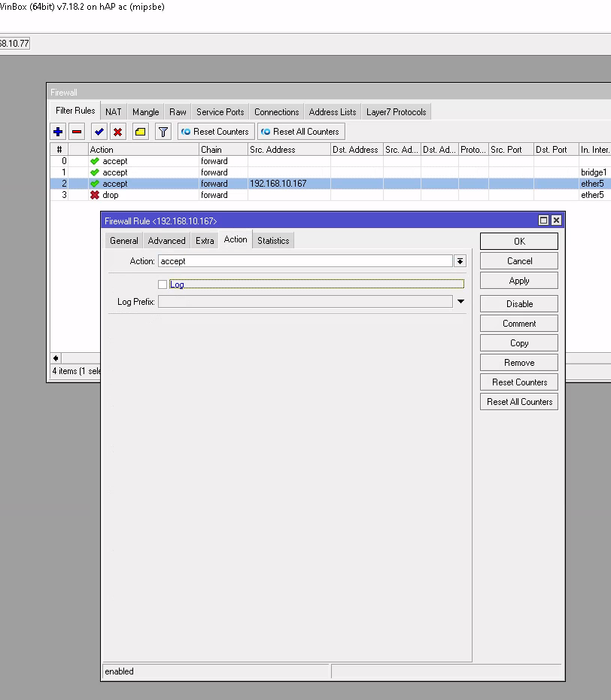Enable rule using blue checkmark icon
Image resolution: width=611 pixels, height=700 pixels.
click(99, 132)
